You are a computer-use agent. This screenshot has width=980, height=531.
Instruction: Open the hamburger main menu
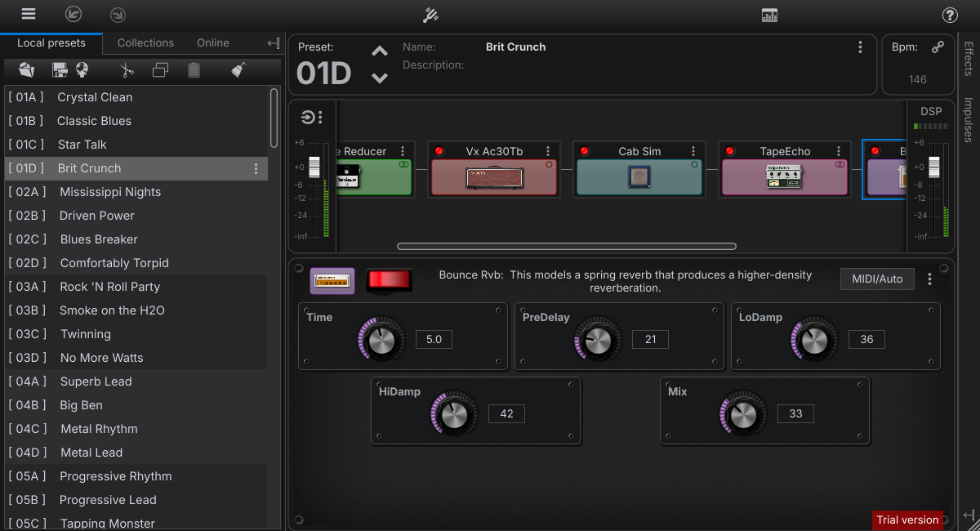click(x=29, y=14)
